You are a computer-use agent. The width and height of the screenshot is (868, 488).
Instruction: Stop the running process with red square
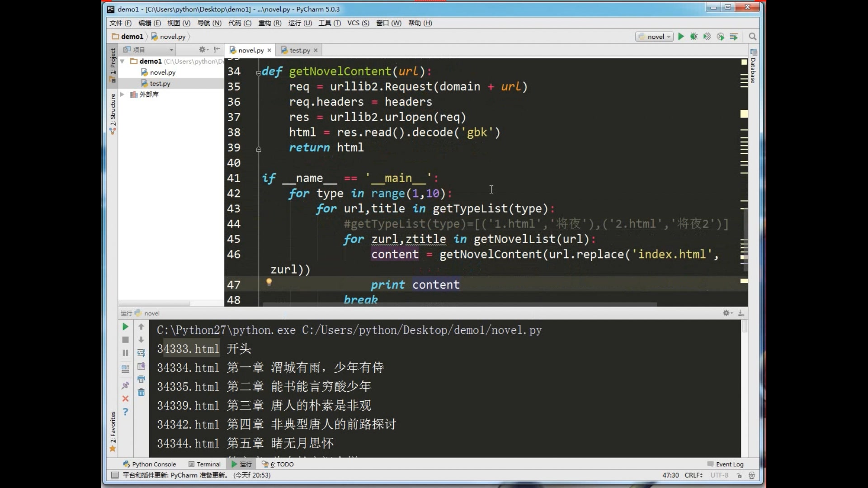coord(125,340)
